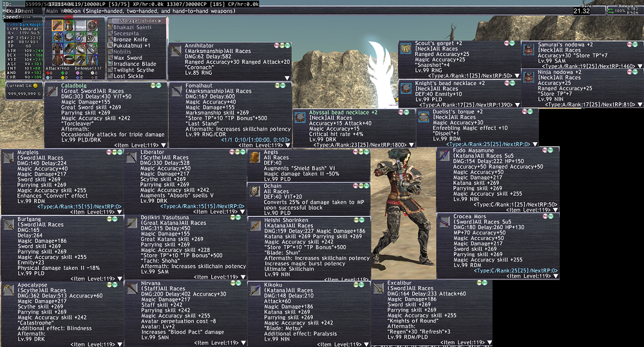Expand the Excalibur tooltip down arrow

[x=489, y=342]
